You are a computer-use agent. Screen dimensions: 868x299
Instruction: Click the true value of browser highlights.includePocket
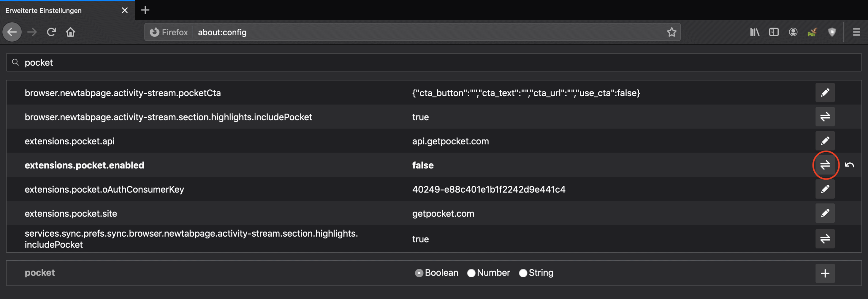pyautogui.click(x=420, y=117)
